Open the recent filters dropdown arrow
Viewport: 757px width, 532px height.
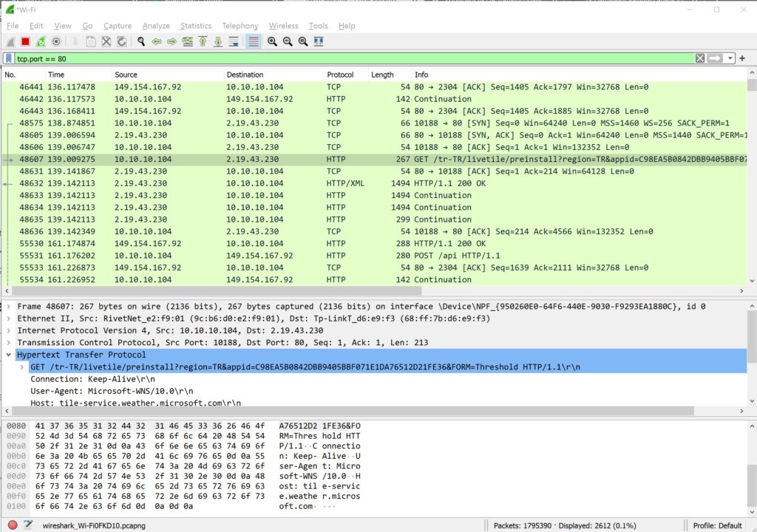coord(730,58)
